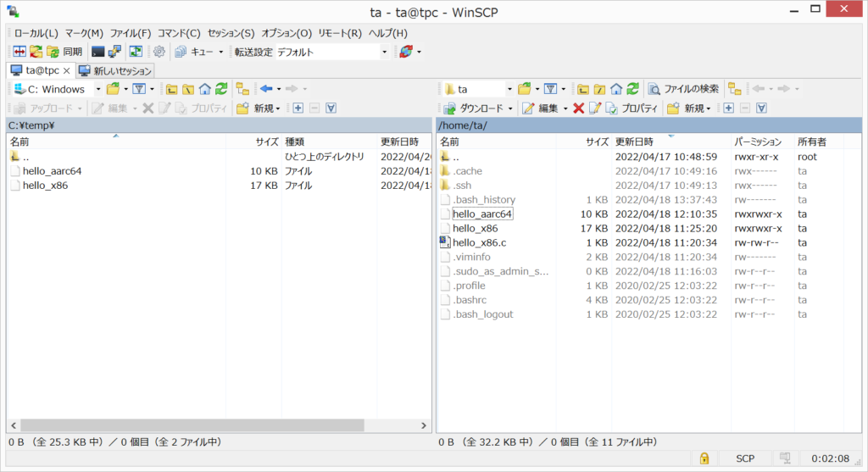868x472 pixels.
Task: Click local panel horizontal scrollbar
Action: click(192, 425)
